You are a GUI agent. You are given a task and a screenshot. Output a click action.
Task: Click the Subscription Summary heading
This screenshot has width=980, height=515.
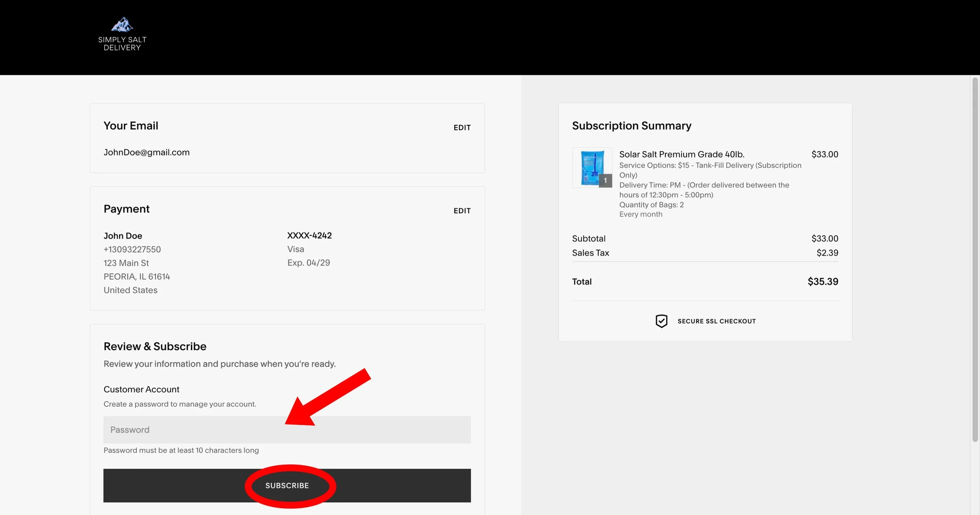pyautogui.click(x=632, y=126)
